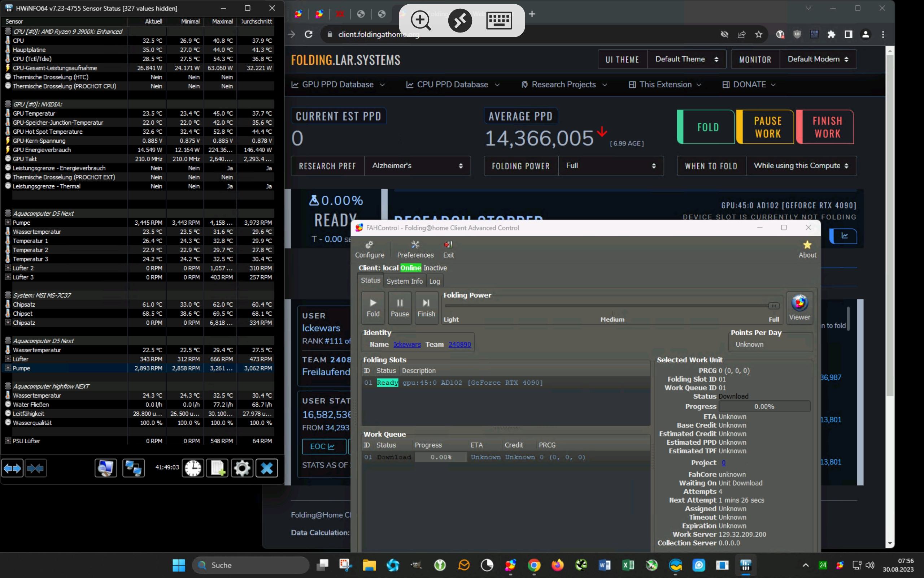
Task: Open Monitor dropdown showing Default Modern
Action: click(818, 59)
